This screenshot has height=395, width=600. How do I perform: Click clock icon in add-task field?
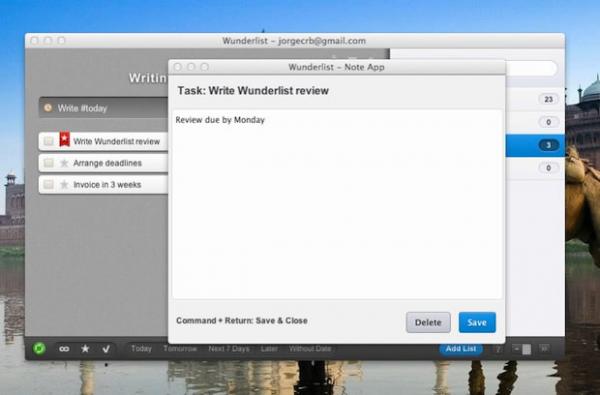point(48,108)
